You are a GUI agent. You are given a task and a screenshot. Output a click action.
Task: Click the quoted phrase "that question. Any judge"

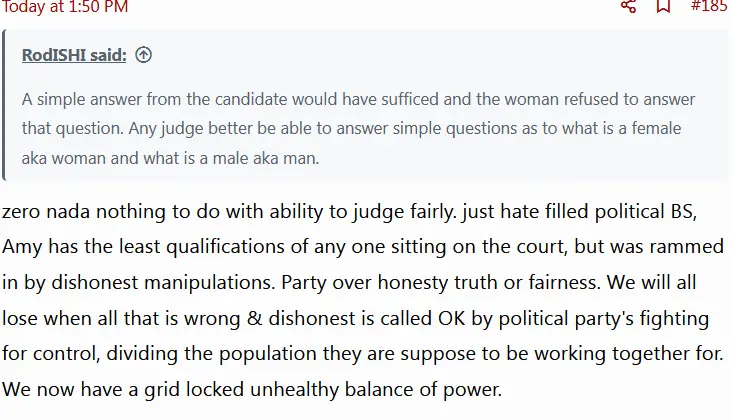[110, 130]
